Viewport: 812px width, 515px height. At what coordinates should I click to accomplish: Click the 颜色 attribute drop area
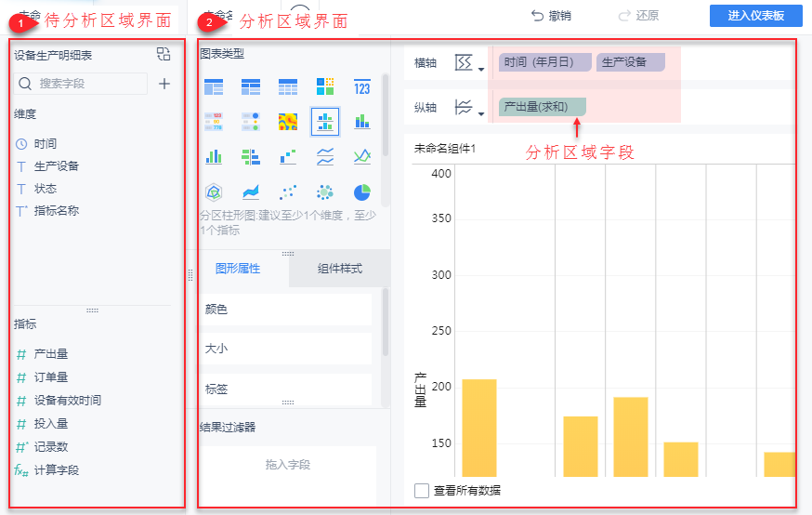[x=285, y=310]
